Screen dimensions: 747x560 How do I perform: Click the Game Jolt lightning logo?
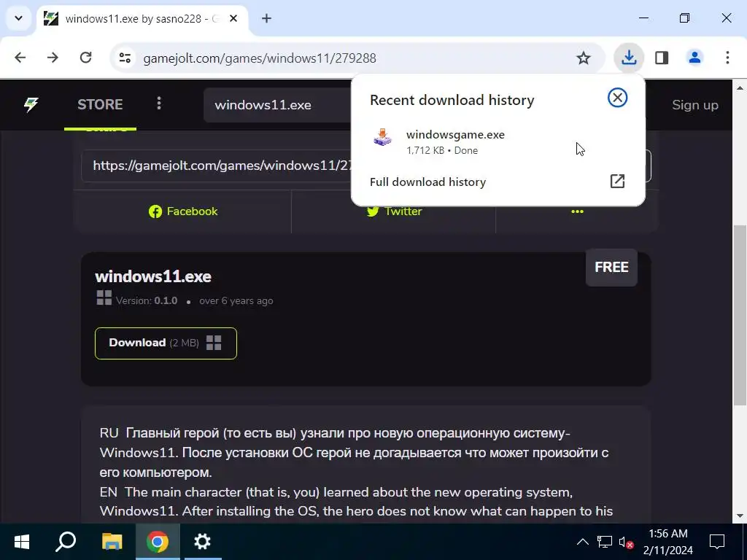(x=31, y=104)
